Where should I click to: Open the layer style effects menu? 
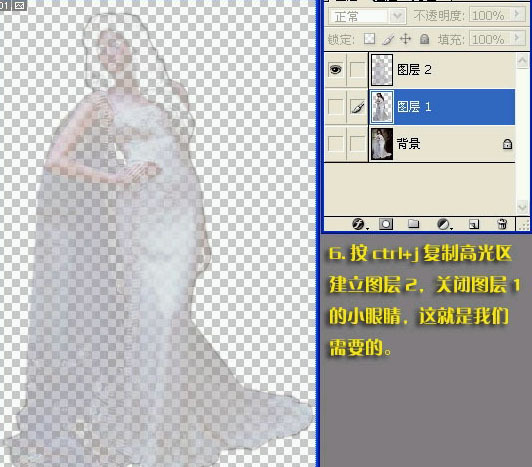coord(359,224)
